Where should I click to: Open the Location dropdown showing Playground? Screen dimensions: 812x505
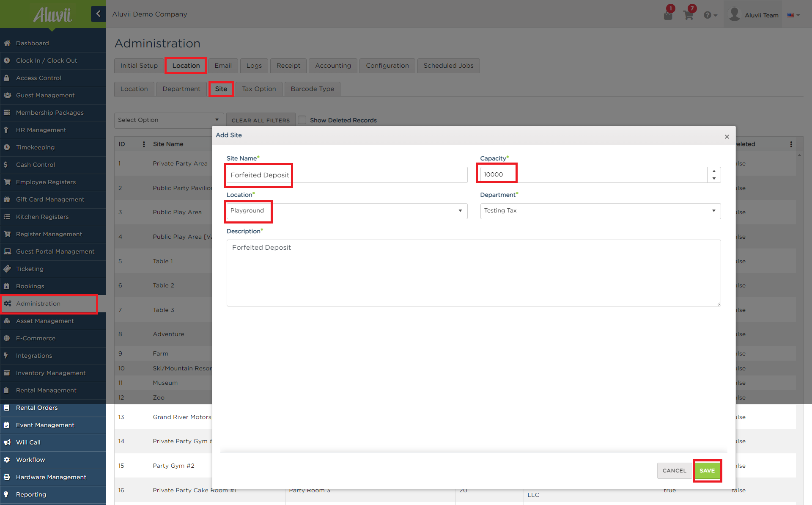(347, 211)
